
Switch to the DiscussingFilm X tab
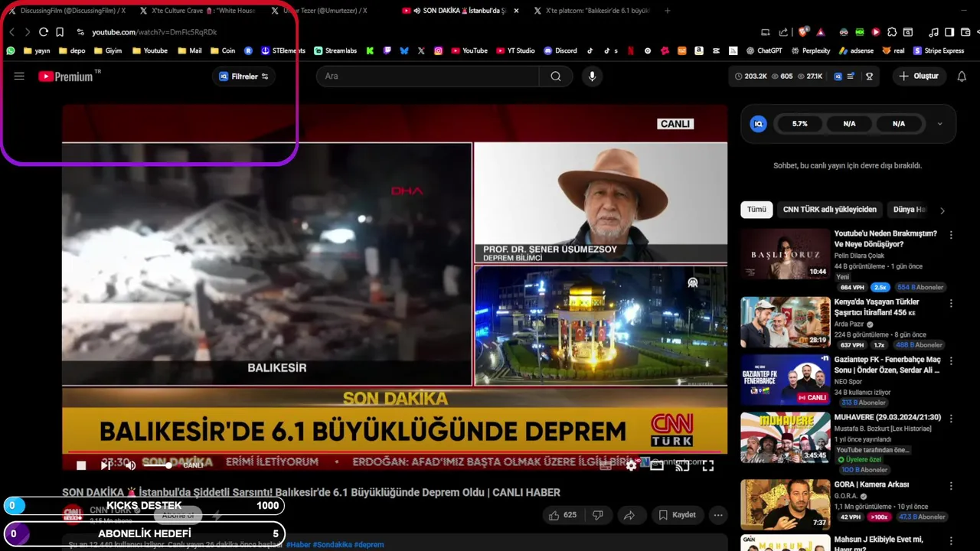66,11
